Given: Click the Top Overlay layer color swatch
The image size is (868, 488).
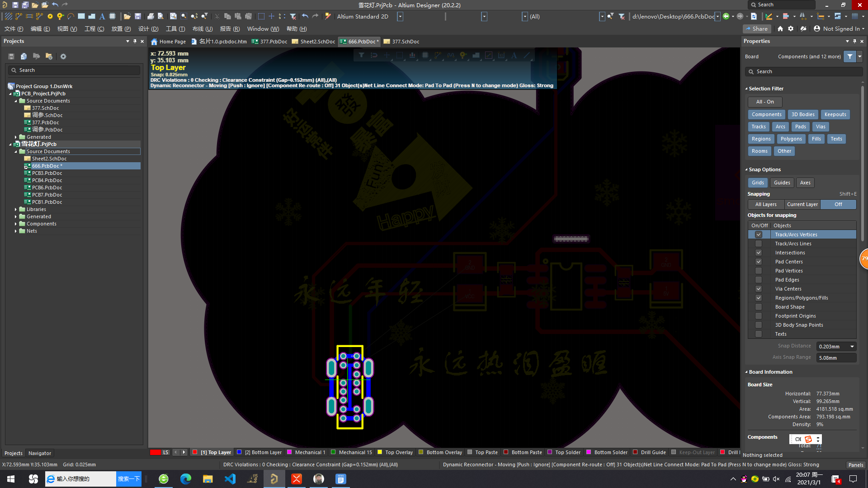Looking at the screenshot, I should coord(380,452).
